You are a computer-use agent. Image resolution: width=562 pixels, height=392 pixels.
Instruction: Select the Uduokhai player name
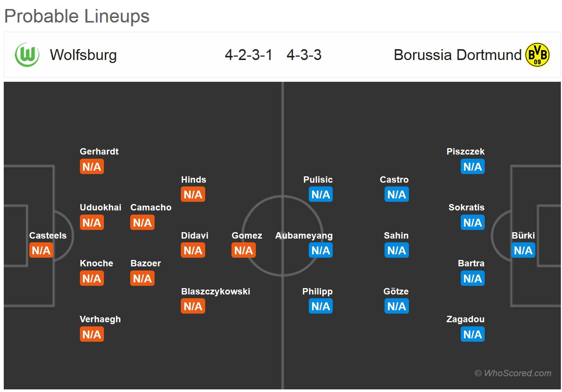coord(101,207)
